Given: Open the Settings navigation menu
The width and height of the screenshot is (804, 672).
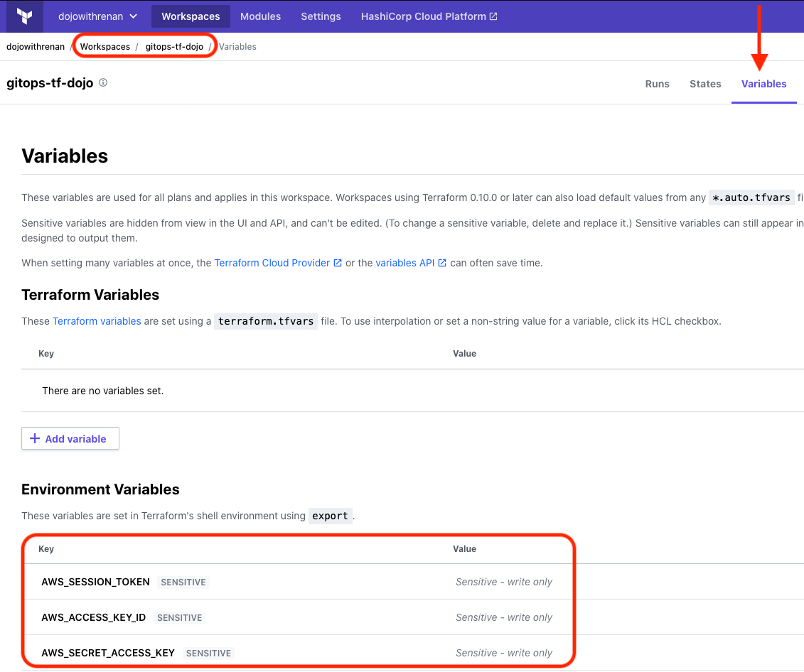Looking at the screenshot, I should tap(321, 16).
